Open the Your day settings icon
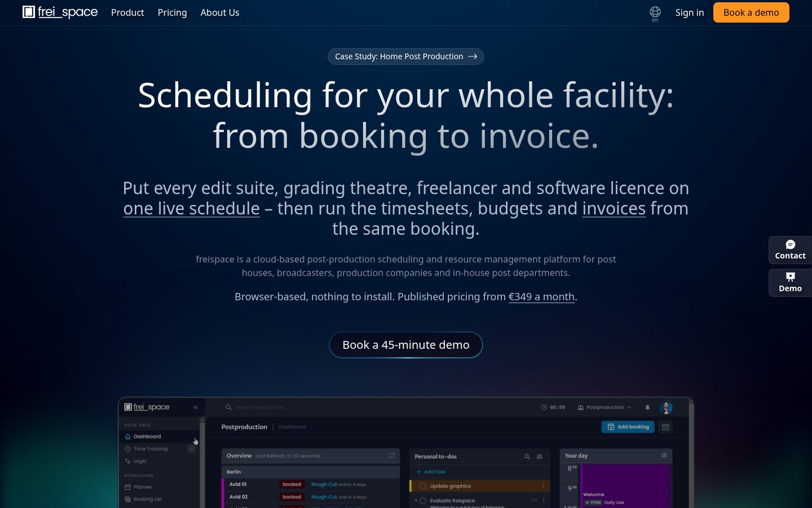This screenshot has height=508, width=812. point(664,456)
